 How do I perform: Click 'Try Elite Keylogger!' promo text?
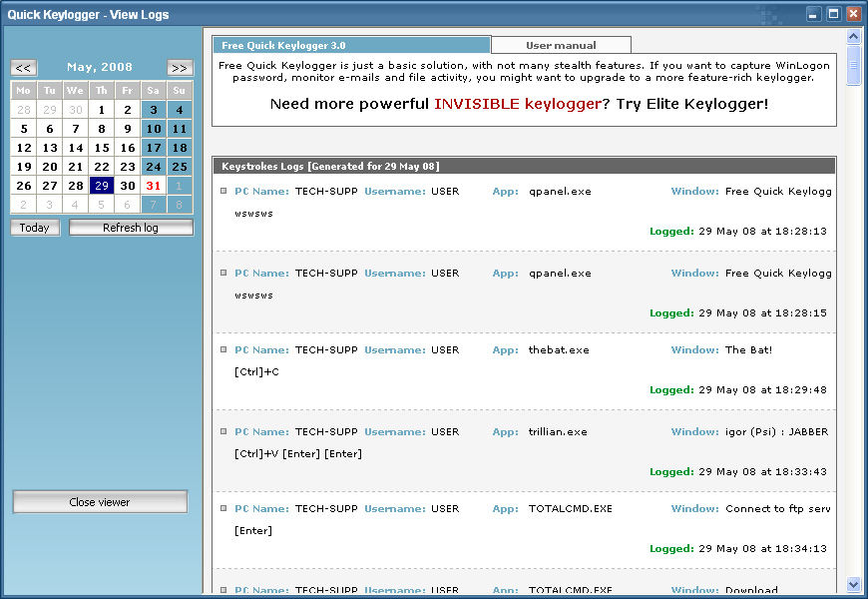[692, 104]
